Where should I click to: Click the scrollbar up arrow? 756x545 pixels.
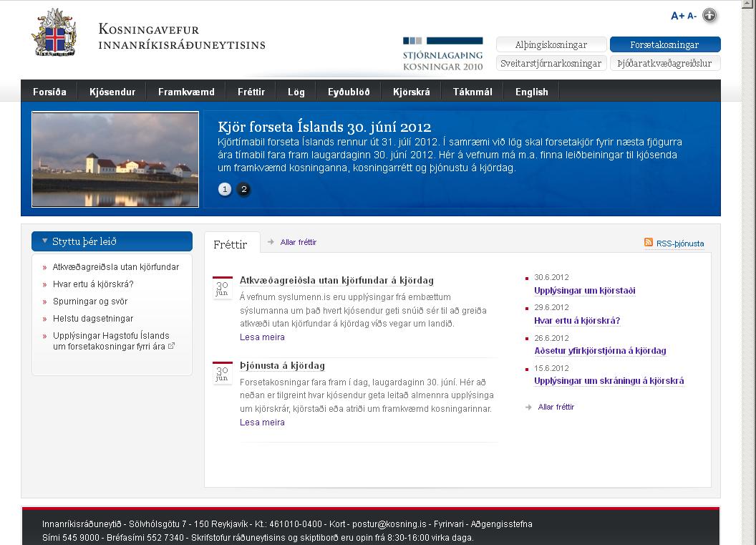(748, 3)
